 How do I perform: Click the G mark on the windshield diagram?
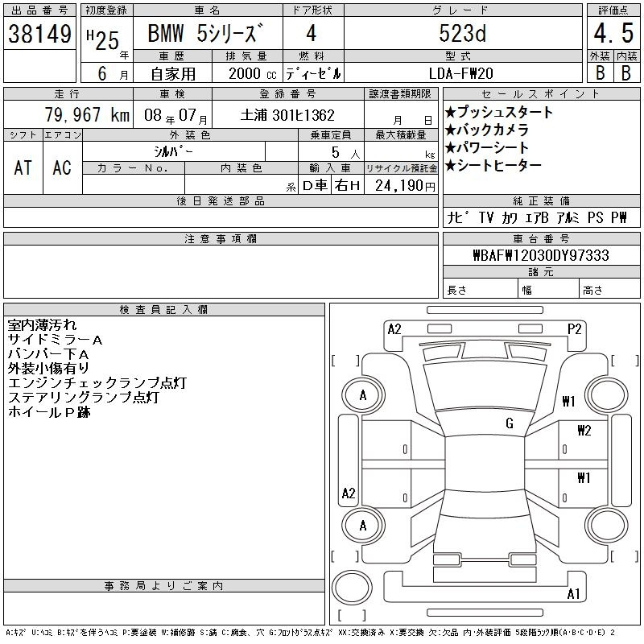tap(510, 423)
